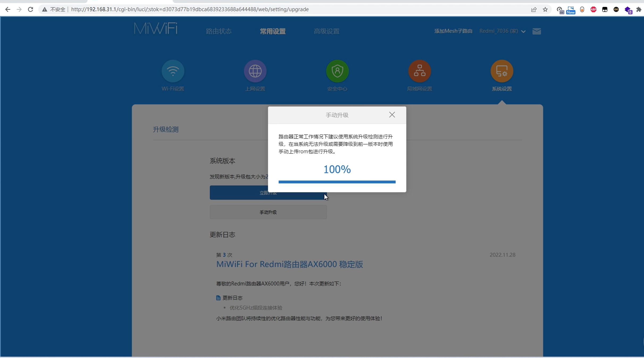Screen dimensions: 644x358
Task: Open messages with the envelope icon
Action: 536,31
